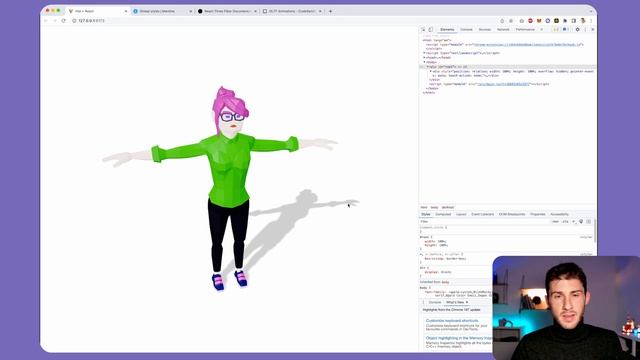Click the div#root breadcrumb in the elements path
640x360 pixels.
[x=448, y=207]
